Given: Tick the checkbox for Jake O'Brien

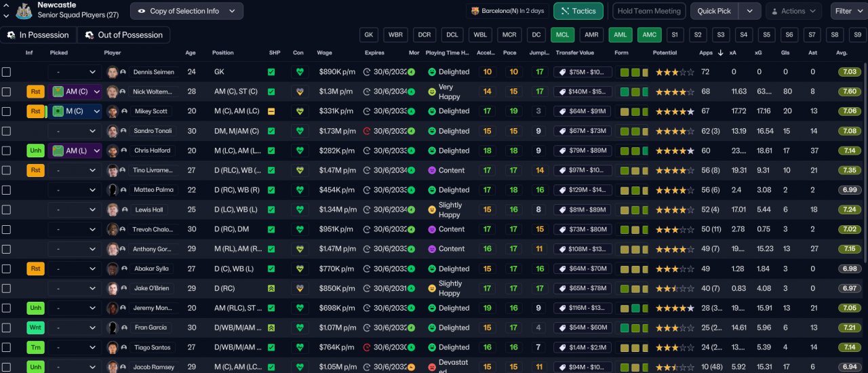Looking at the screenshot, I should 6,288.
